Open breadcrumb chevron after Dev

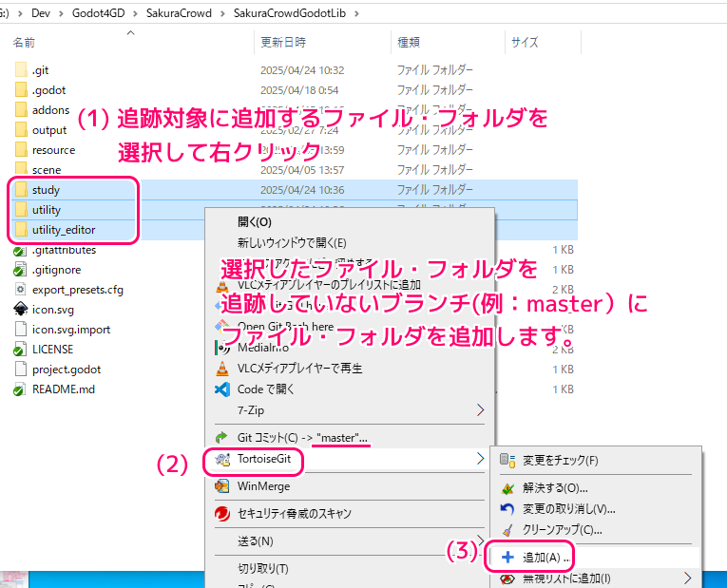click(x=61, y=13)
